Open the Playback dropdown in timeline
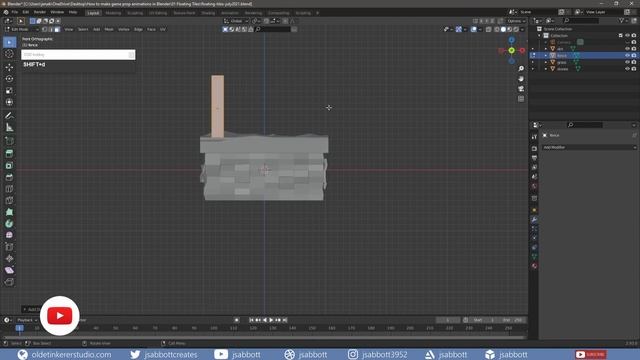The height and width of the screenshot is (360, 640). pyautogui.click(x=27, y=320)
